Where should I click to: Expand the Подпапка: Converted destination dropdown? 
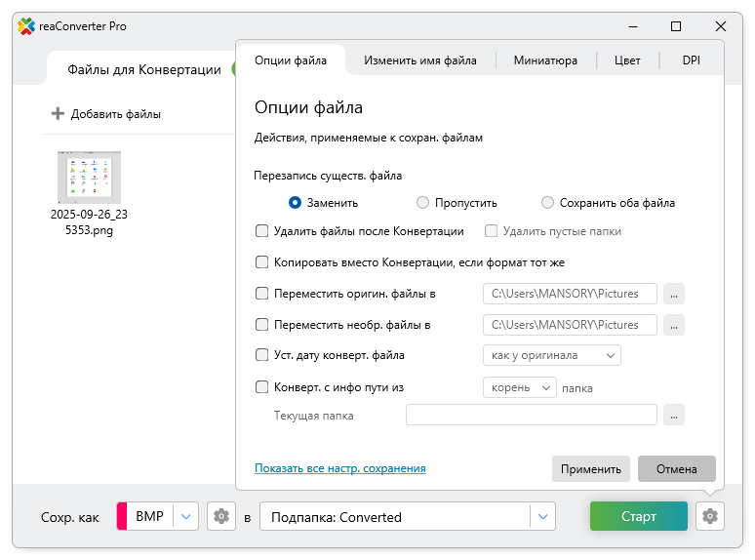[x=541, y=517]
